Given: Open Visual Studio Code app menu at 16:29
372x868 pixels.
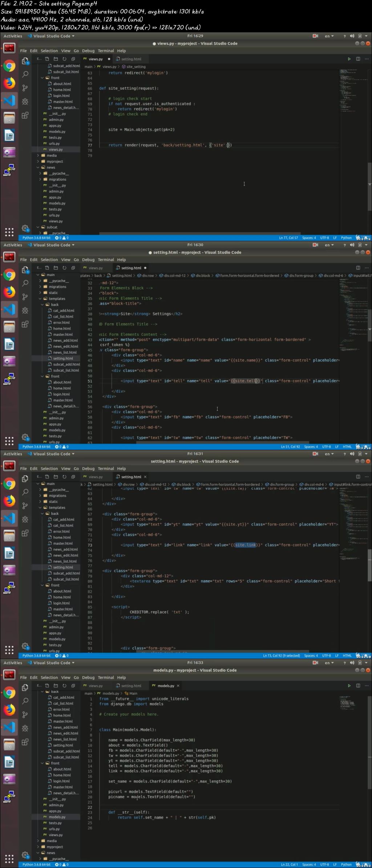Looking at the screenshot, I should pyautogui.click(x=51, y=36).
